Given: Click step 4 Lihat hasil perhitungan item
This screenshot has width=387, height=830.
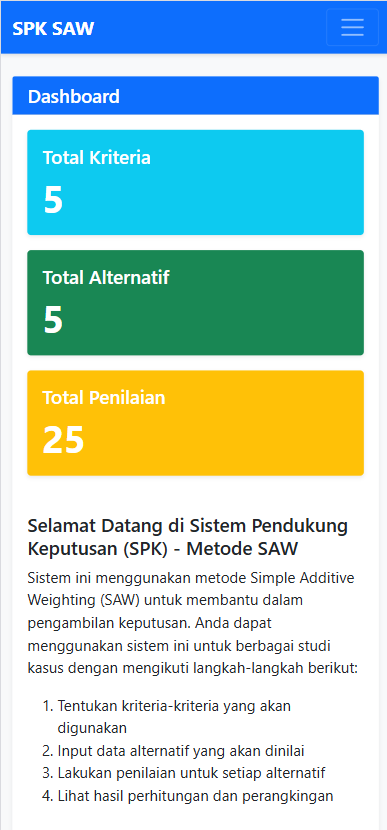Looking at the screenshot, I should pos(188,796).
